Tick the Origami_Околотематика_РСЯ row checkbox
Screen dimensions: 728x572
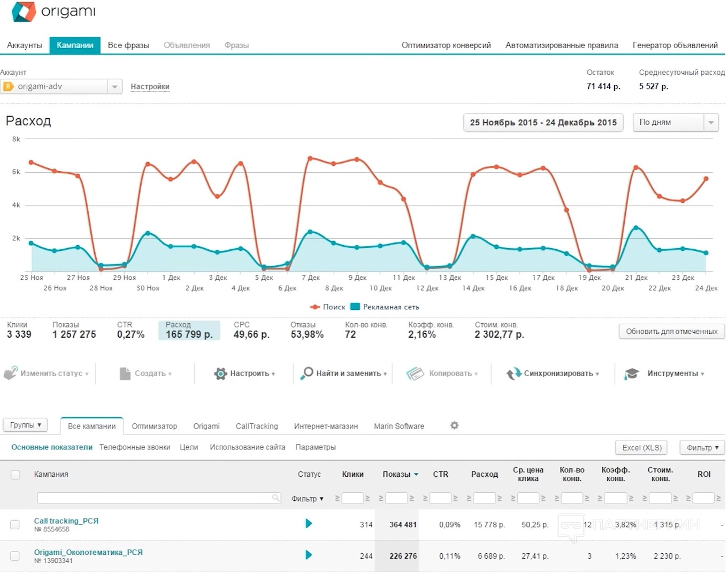(x=16, y=556)
